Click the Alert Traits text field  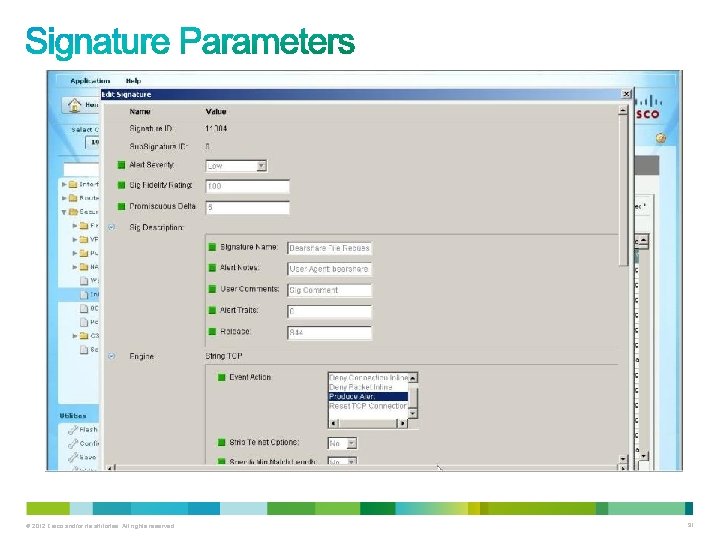[x=329, y=311]
